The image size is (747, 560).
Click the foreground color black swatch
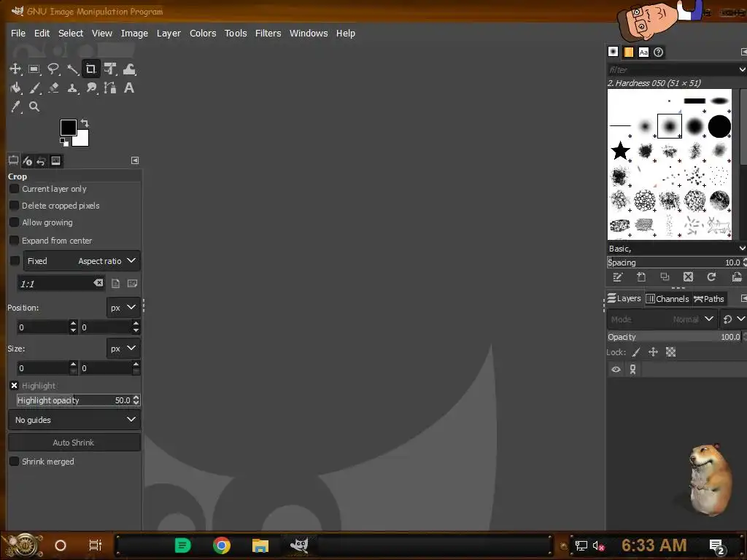pos(68,127)
